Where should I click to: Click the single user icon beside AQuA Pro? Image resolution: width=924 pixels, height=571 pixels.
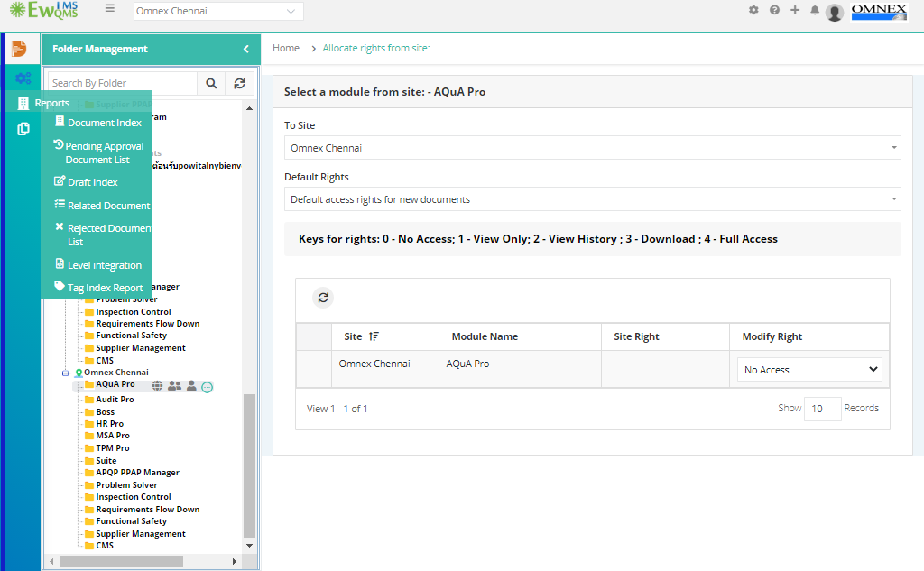coord(191,386)
